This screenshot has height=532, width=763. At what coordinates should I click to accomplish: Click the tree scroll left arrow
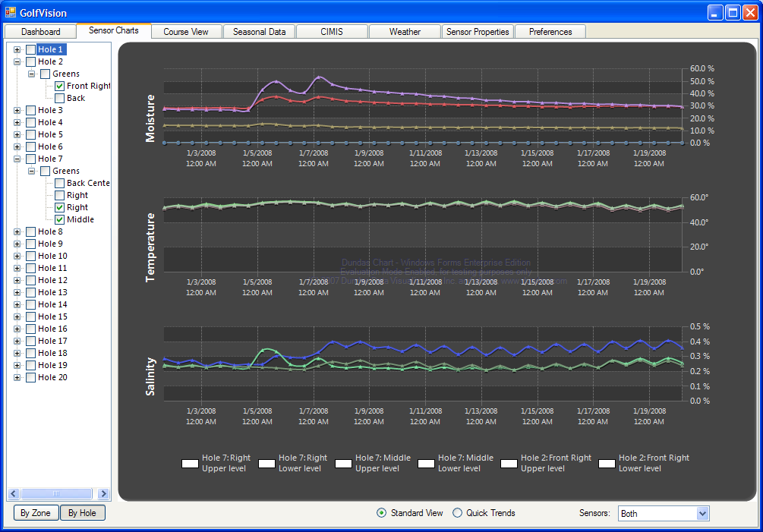point(13,494)
